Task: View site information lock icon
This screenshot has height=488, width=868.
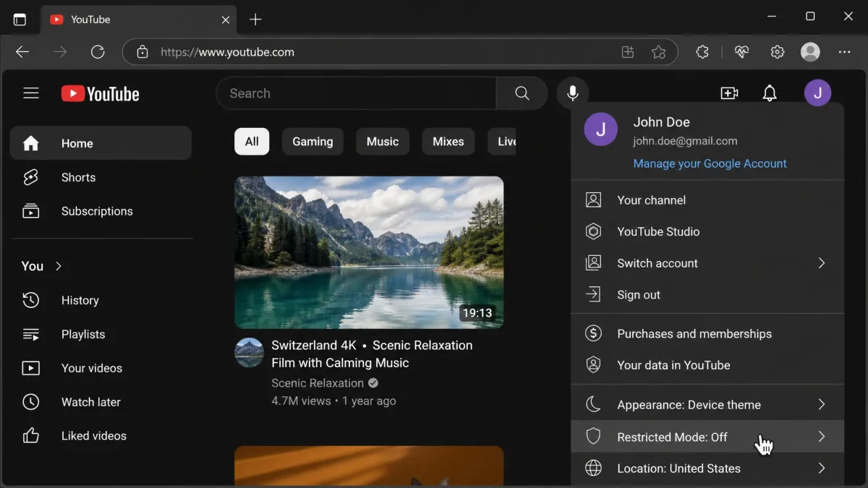Action: (x=142, y=52)
